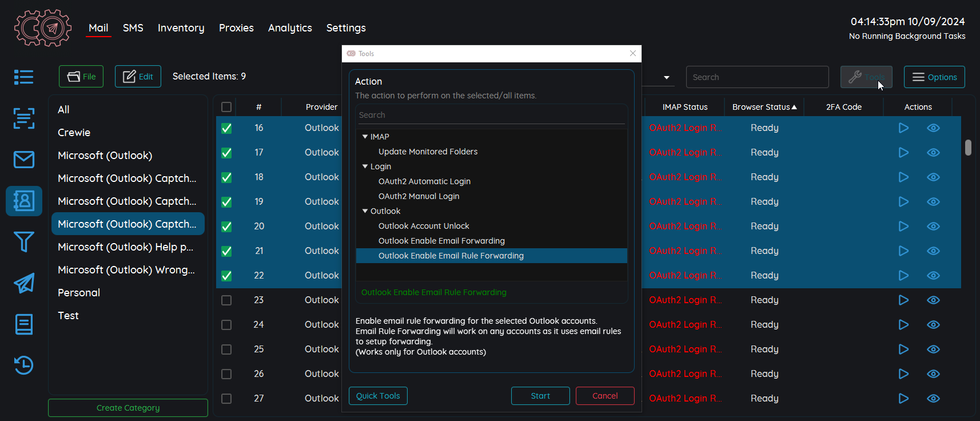Collapse the IMAP tree group
Image resolution: width=980 pixels, height=421 pixels.
point(365,137)
